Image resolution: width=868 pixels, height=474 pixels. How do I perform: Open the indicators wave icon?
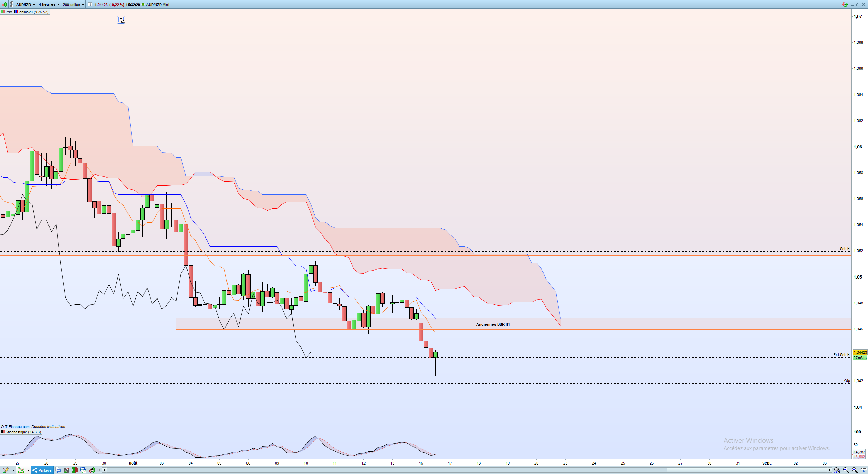pos(21,470)
